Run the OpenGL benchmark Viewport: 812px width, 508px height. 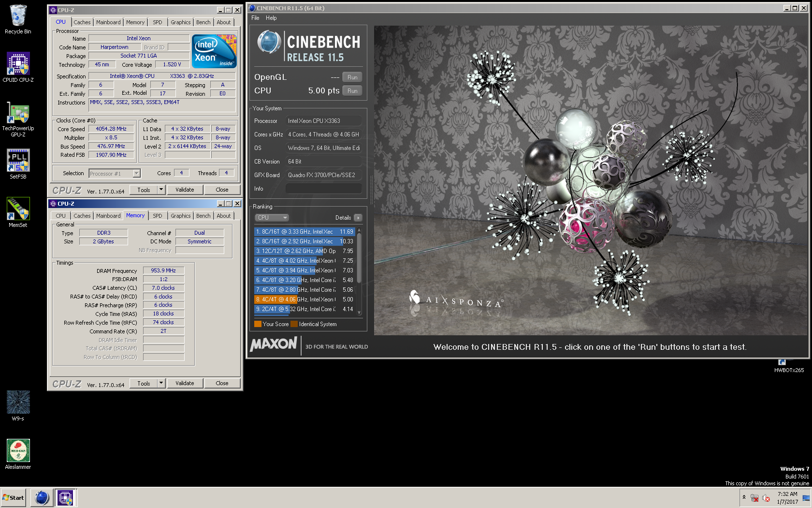pos(352,77)
